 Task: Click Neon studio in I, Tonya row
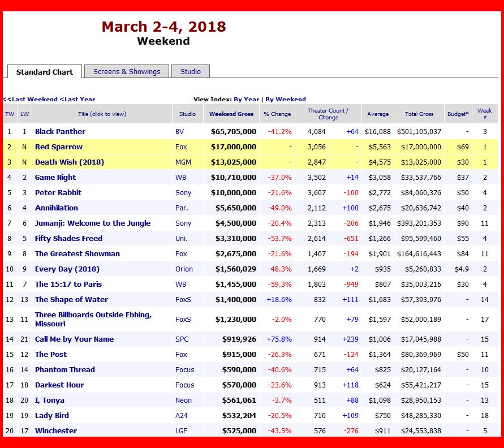[183, 400]
